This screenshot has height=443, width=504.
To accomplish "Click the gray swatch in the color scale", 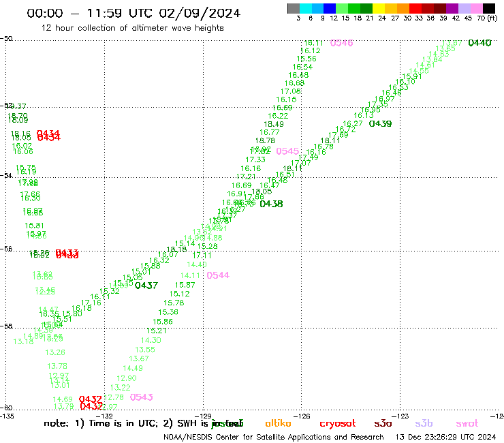I will coord(294,8).
